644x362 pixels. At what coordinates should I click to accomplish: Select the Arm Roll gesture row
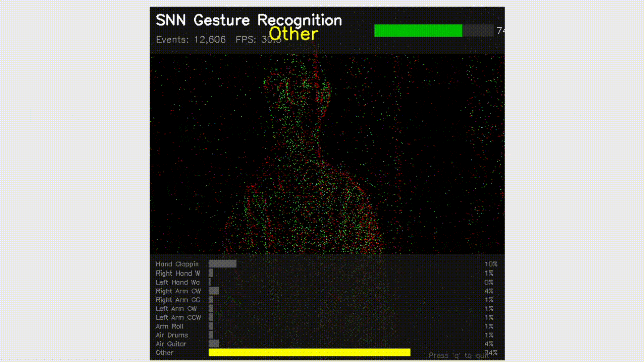[169, 326]
